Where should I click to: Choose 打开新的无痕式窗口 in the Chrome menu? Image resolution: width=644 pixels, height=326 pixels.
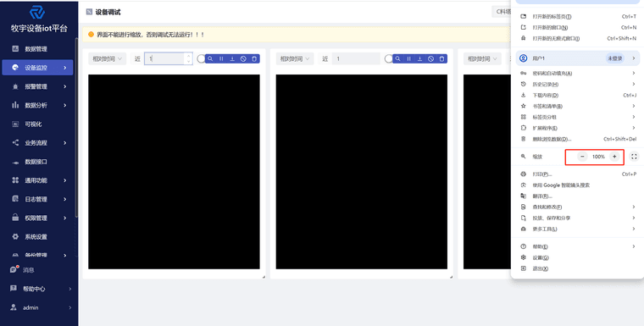pyautogui.click(x=577, y=39)
